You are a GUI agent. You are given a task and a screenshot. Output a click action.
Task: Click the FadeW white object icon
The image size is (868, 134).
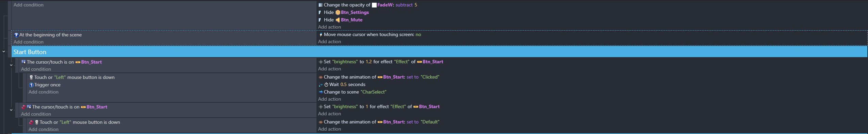click(x=374, y=5)
